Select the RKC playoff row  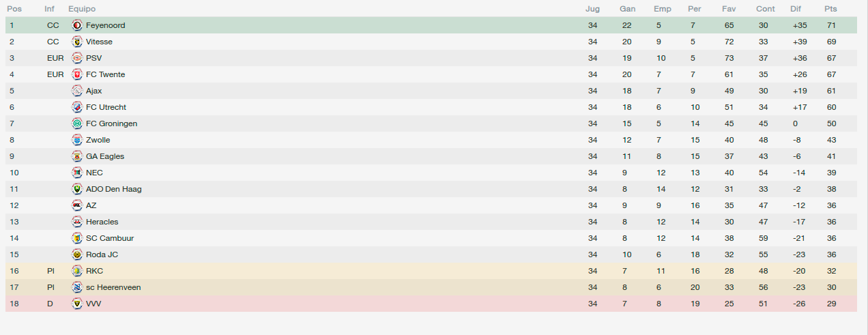(431, 271)
